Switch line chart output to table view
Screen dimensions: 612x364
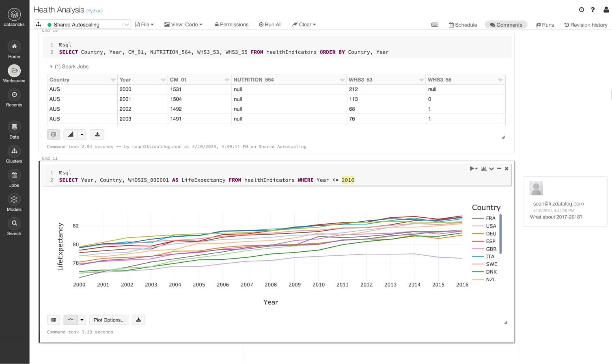(x=54, y=320)
